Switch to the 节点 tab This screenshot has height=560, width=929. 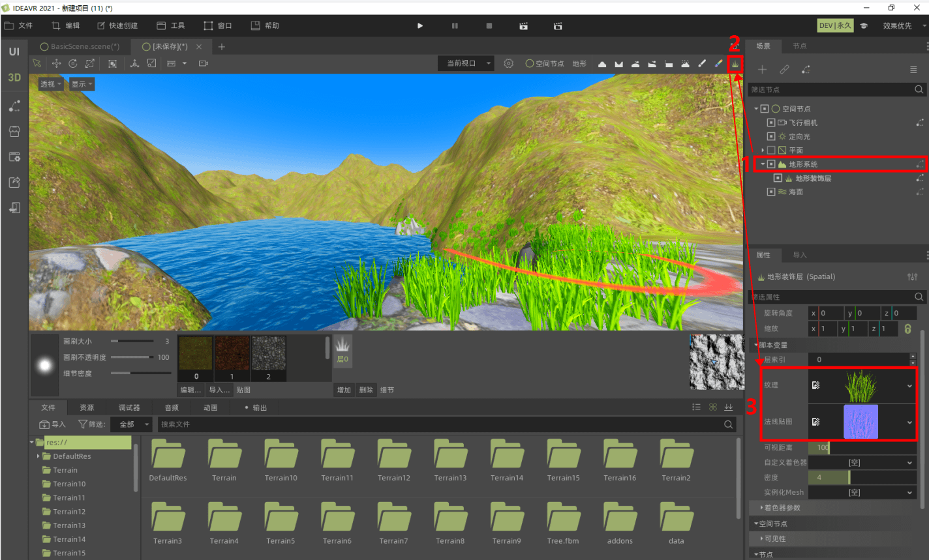pos(800,46)
